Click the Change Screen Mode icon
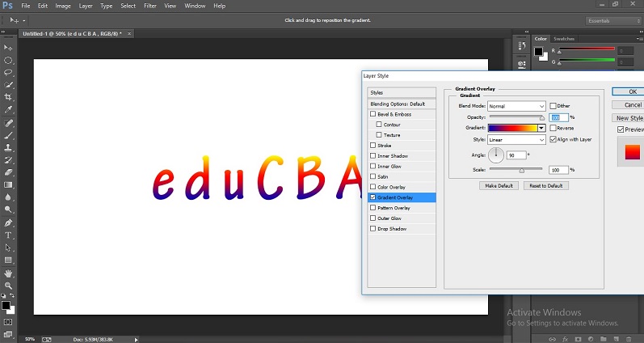This screenshot has height=343, width=644. point(8,334)
